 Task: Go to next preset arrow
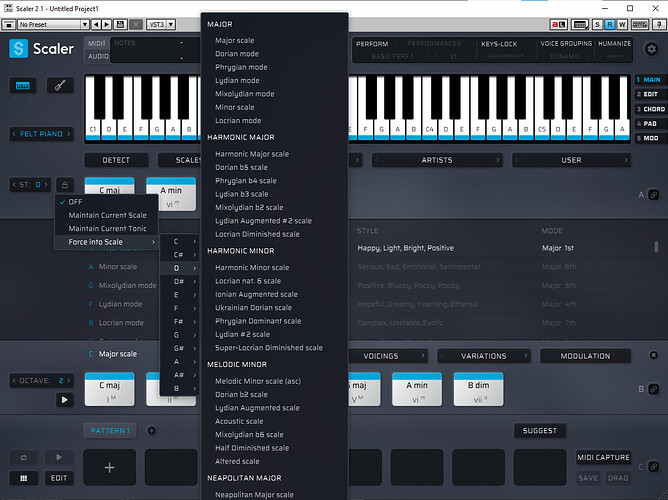pyautogui.click(x=107, y=24)
